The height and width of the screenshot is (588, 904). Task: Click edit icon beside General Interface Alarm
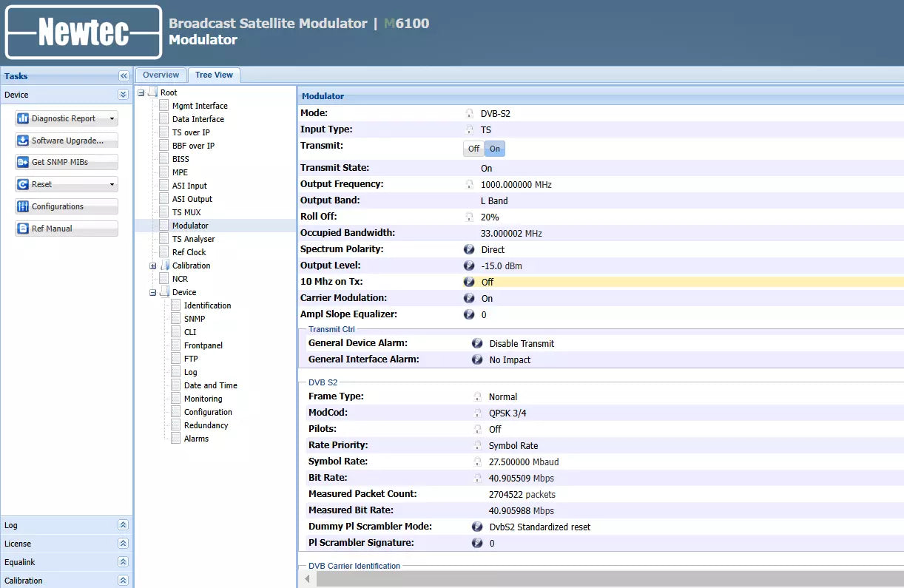(477, 359)
